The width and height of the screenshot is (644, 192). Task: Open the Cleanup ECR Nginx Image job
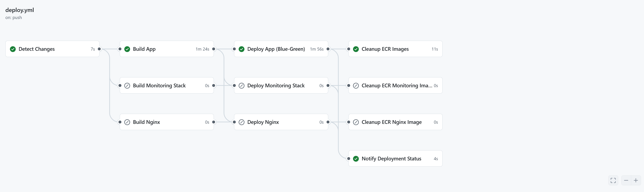tap(391, 122)
